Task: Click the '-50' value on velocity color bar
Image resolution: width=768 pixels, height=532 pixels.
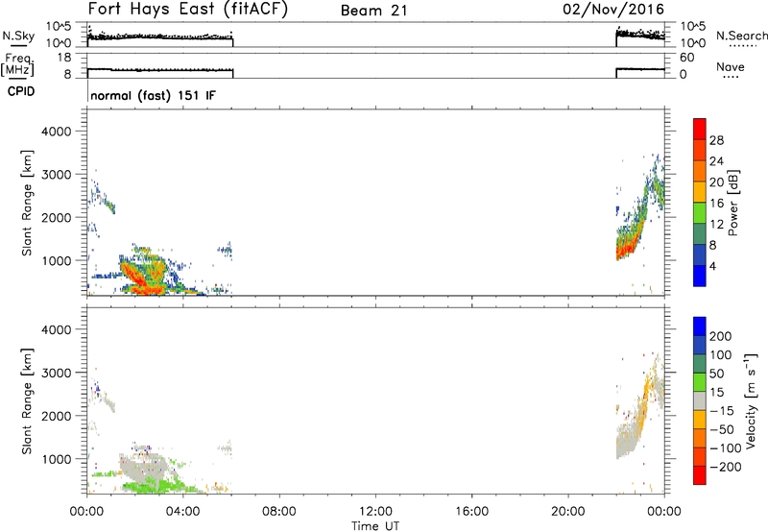Action: point(723,429)
